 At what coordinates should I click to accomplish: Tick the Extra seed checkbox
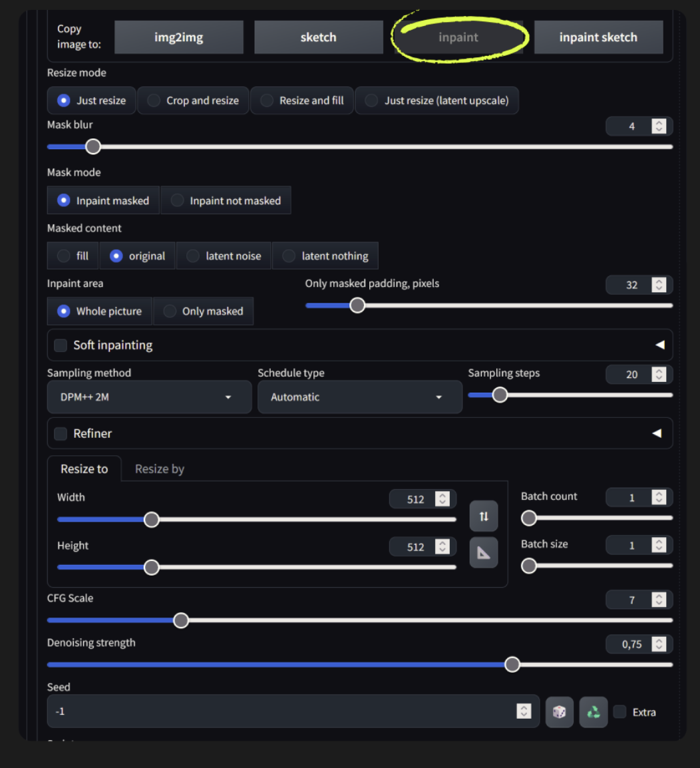[x=619, y=712]
